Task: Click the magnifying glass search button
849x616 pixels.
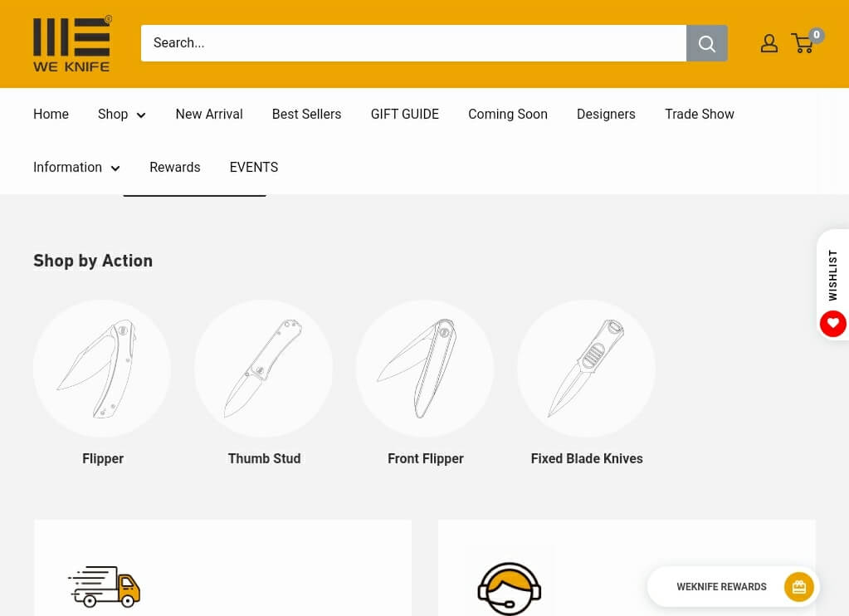Action: click(x=706, y=43)
